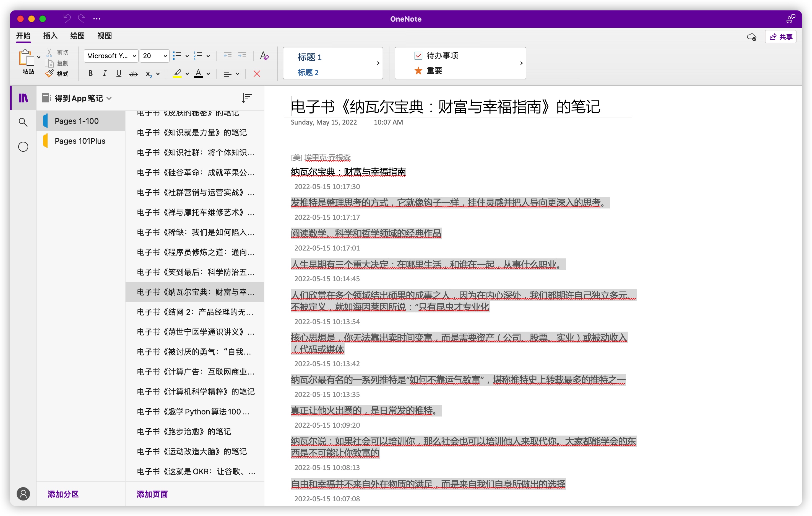Cut selection with scissors icon
The image size is (812, 516).
pos(50,53)
